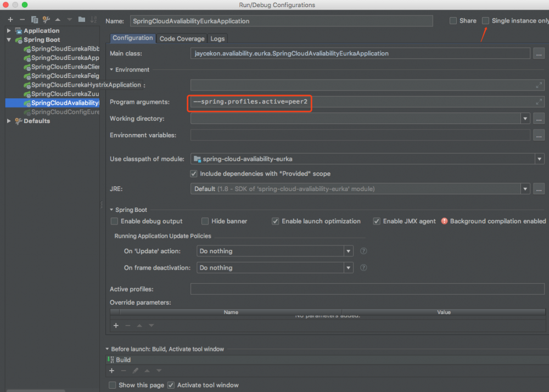Screen dimensions: 549x392
Task: Select SpringCloudEurekaZuu configuration
Action: 61,94
